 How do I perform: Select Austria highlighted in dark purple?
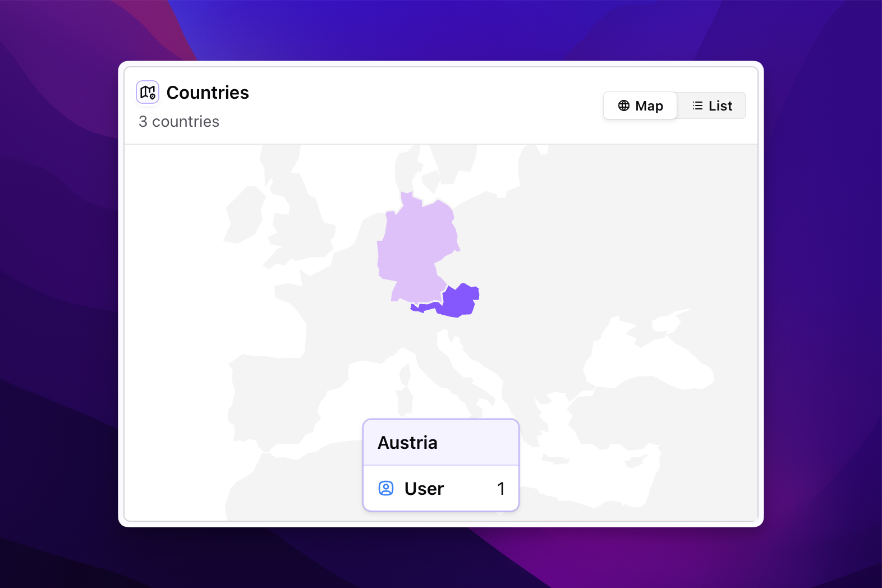tap(457, 301)
